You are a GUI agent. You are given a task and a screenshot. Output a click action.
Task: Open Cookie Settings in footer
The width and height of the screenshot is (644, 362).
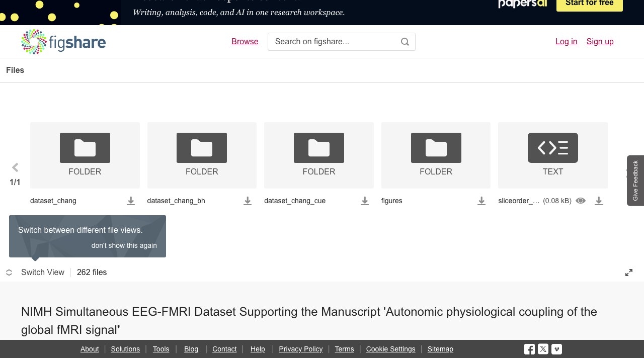coord(391,349)
